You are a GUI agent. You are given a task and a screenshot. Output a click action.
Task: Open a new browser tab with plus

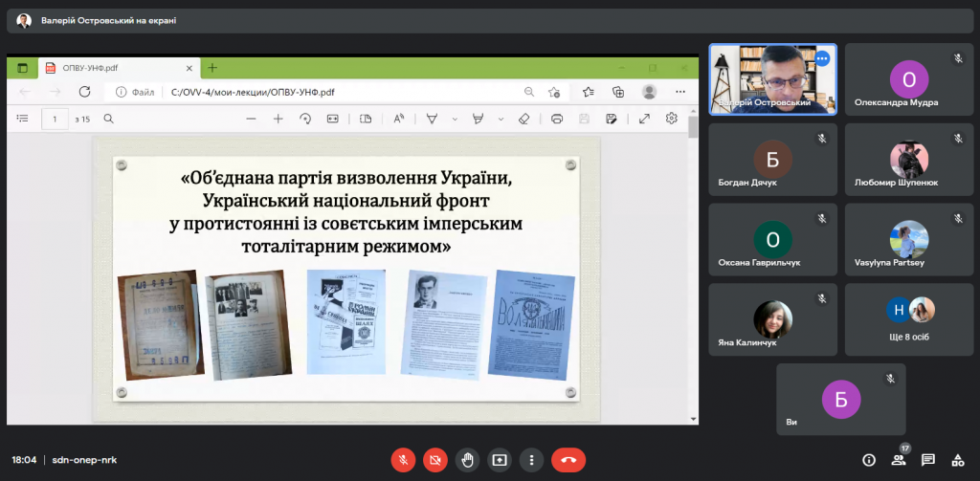(212, 68)
